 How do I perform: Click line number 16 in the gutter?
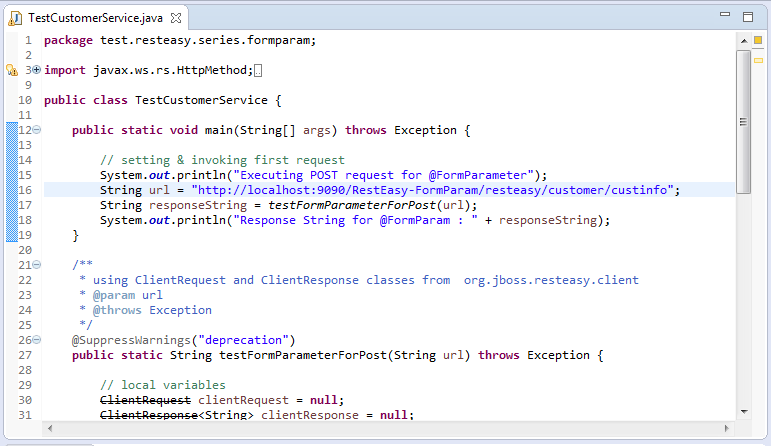pos(25,190)
